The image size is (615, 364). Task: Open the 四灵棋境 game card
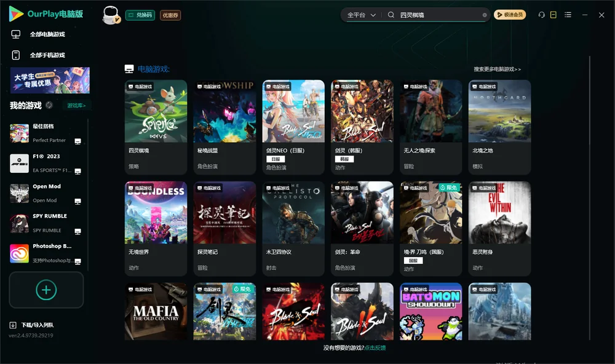[x=156, y=127]
